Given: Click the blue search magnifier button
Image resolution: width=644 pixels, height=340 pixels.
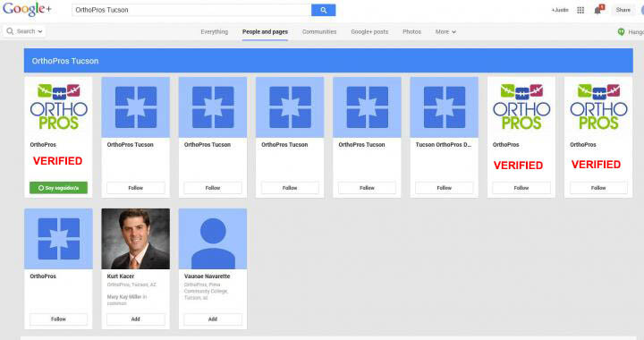Looking at the screenshot, I should pos(323,10).
